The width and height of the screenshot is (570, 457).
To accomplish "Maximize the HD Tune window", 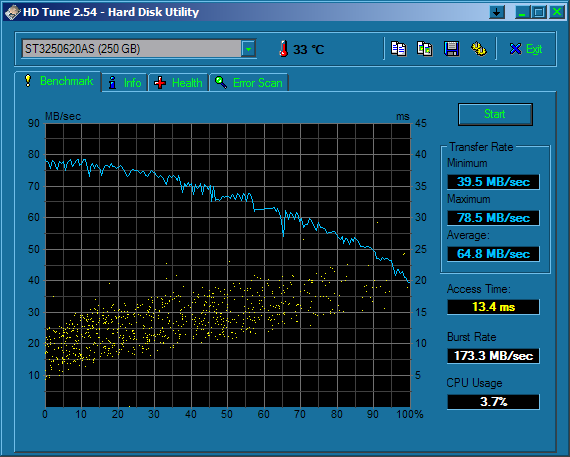I will [x=538, y=12].
